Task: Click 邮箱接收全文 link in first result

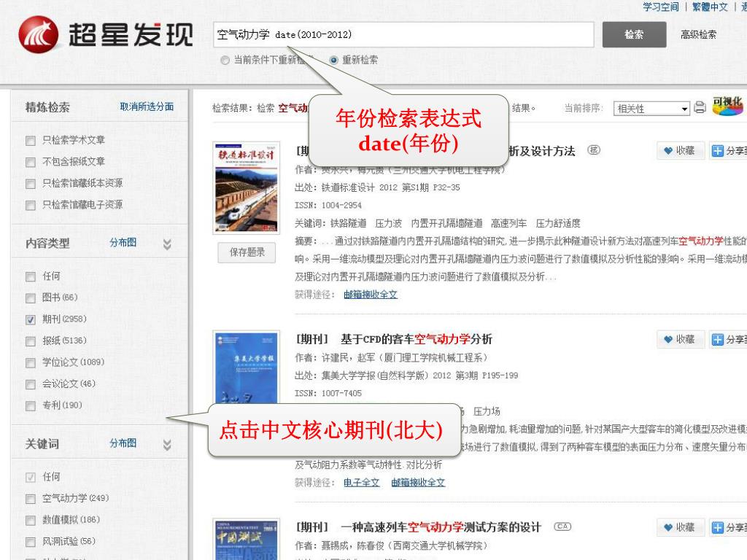Action: (x=371, y=295)
